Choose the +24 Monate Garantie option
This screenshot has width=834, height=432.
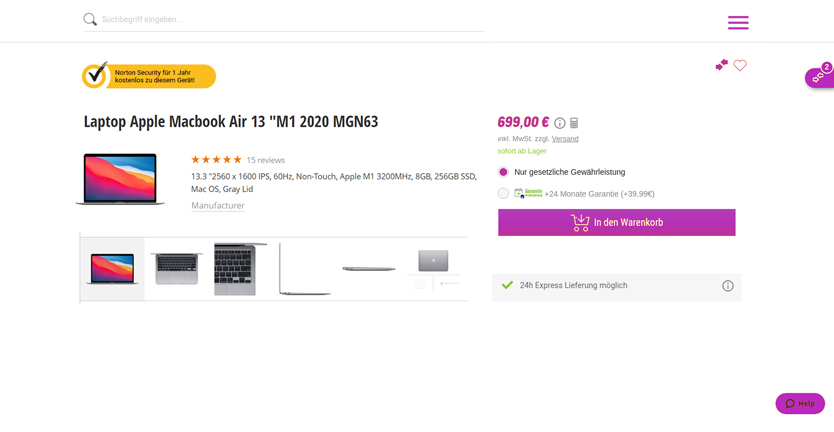[503, 193]
